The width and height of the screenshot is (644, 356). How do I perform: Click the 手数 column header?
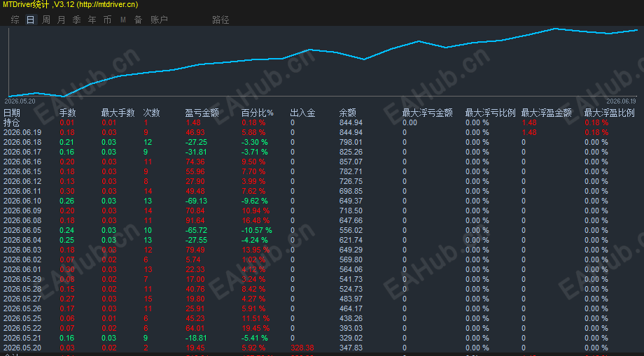click(x=68, y=113)
